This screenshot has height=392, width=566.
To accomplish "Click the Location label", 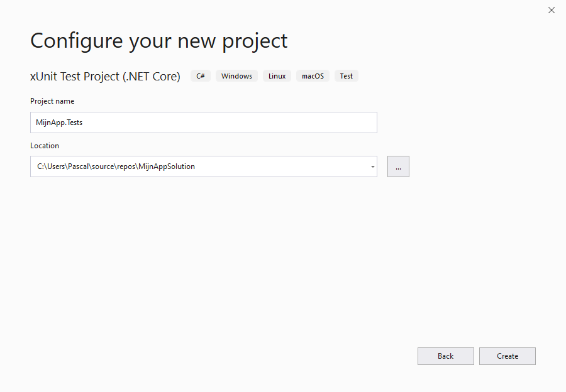I will point(45,146).
